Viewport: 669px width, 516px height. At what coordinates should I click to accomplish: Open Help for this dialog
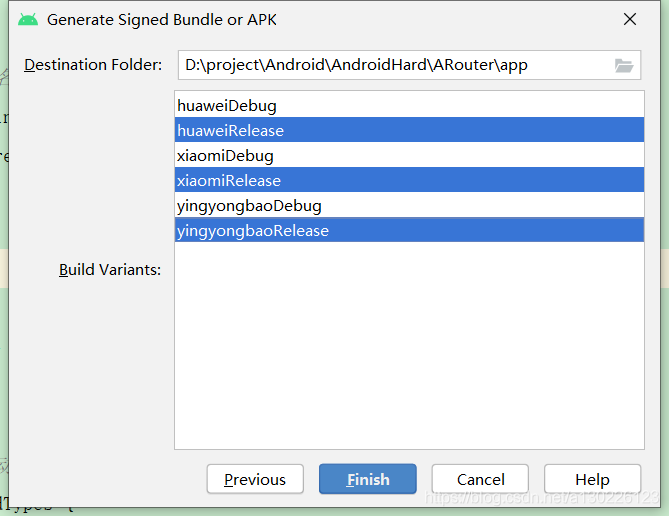click(x=592, y=479)
